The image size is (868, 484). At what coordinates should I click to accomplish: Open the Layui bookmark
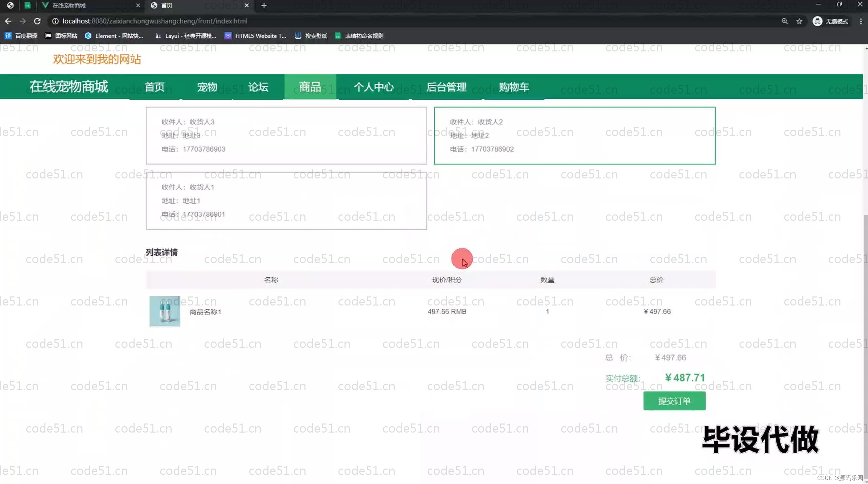click(x=186, y=36)
